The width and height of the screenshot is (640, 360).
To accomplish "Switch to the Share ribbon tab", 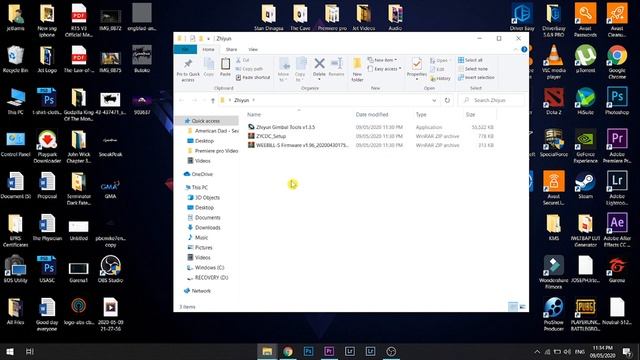I will (x=231, y=49).
